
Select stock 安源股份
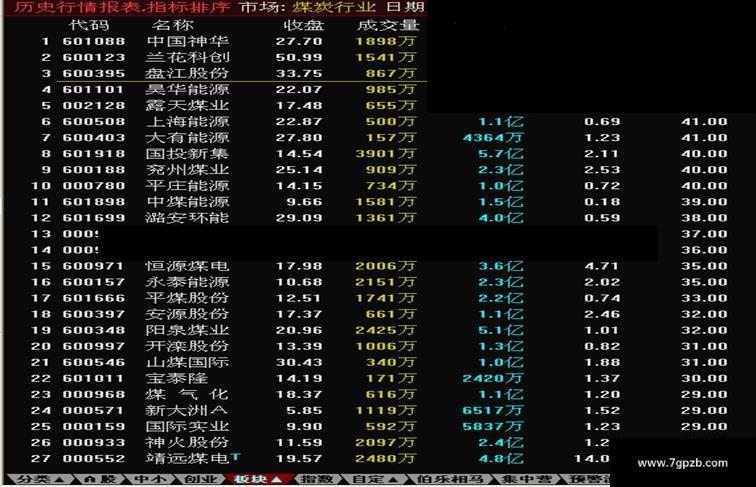click(187, 314)
